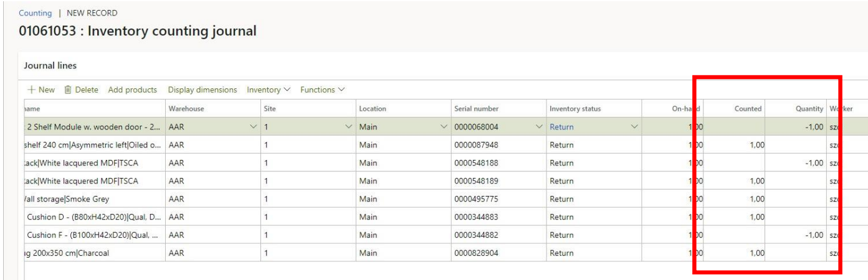Click the Serial number column header
Viewport: 868px width, 280px height.
(x=476, y=109)
